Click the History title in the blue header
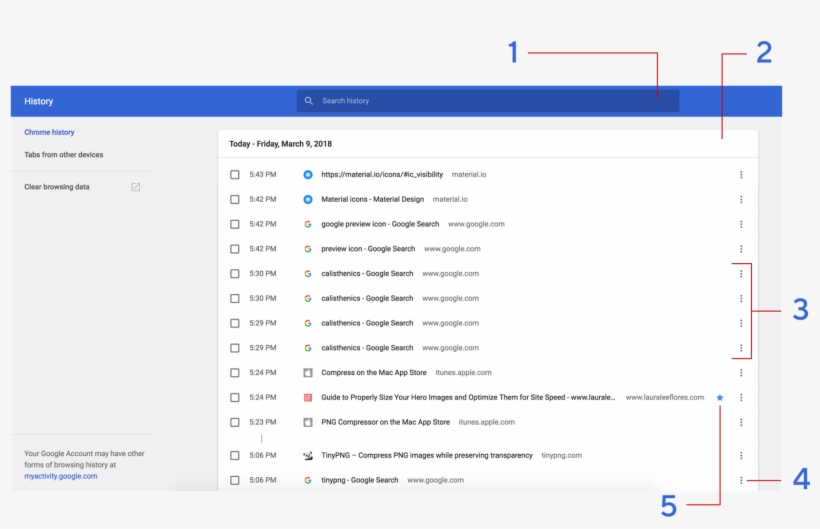The image size is (820, 529). point(39,101)
